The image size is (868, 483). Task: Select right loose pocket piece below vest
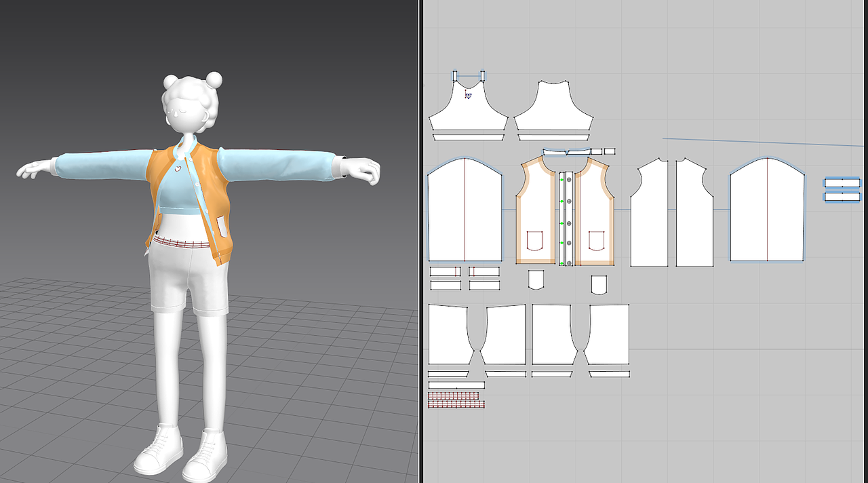(598, 284)
